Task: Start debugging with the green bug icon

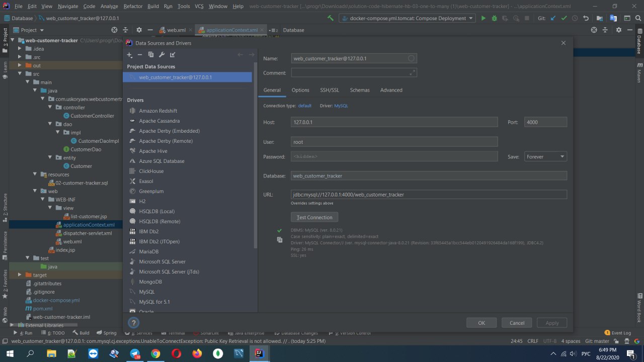Action: (x=494, y=18)
